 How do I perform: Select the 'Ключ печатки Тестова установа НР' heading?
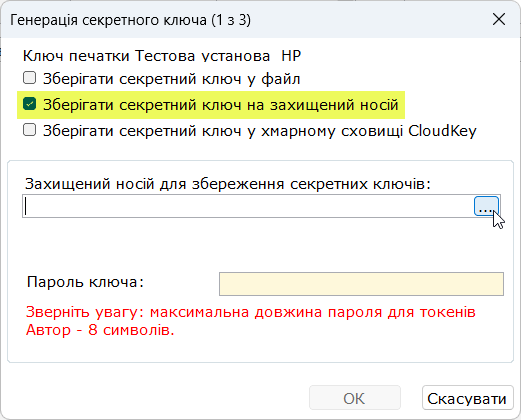click(x=162, y=56)
